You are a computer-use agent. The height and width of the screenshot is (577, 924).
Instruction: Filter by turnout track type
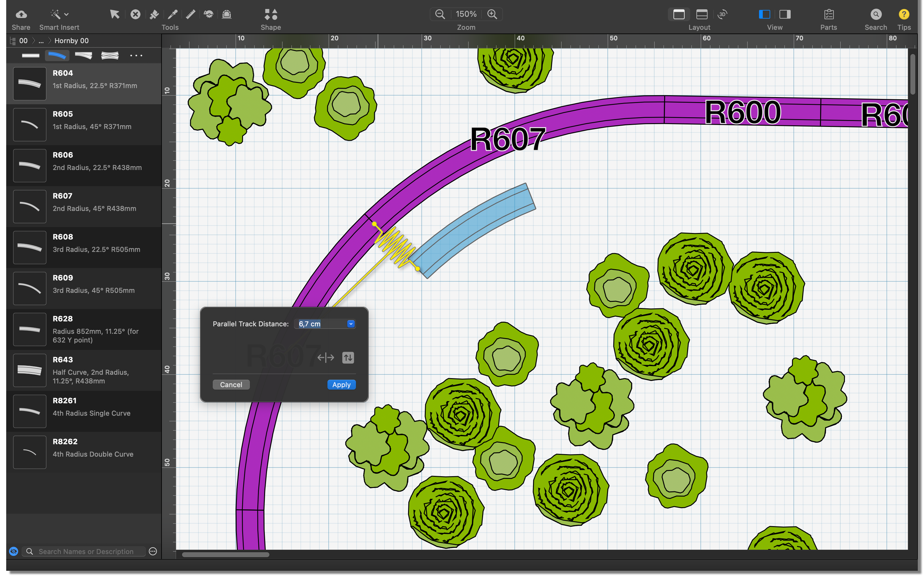pyautogui.click(x=83, y=56)
